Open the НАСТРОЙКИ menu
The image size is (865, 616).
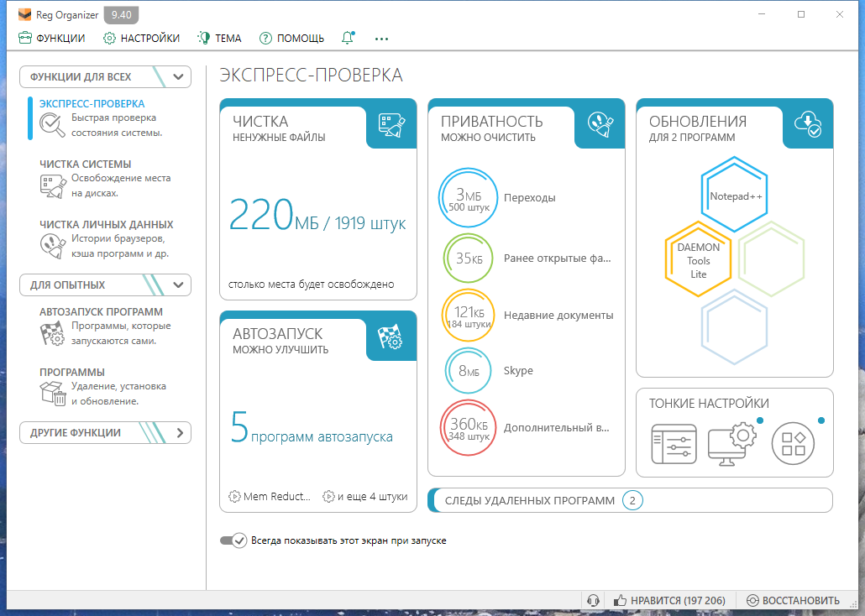(x=141, y=38)
